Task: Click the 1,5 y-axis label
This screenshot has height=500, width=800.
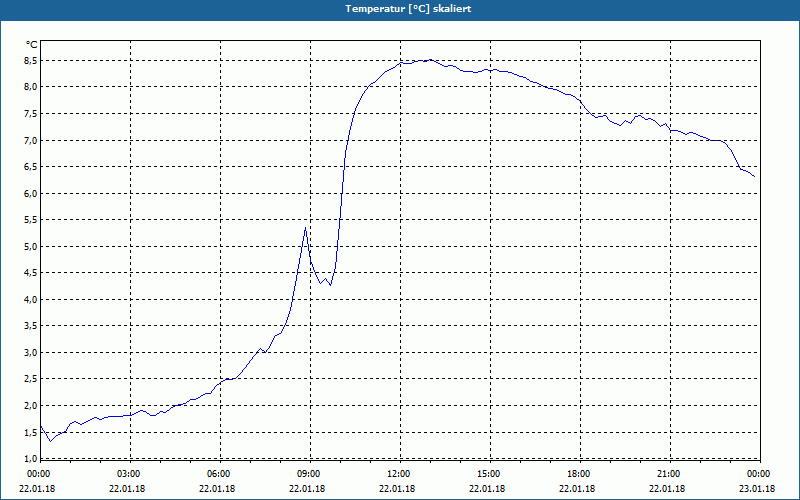Action: (31, 433)
